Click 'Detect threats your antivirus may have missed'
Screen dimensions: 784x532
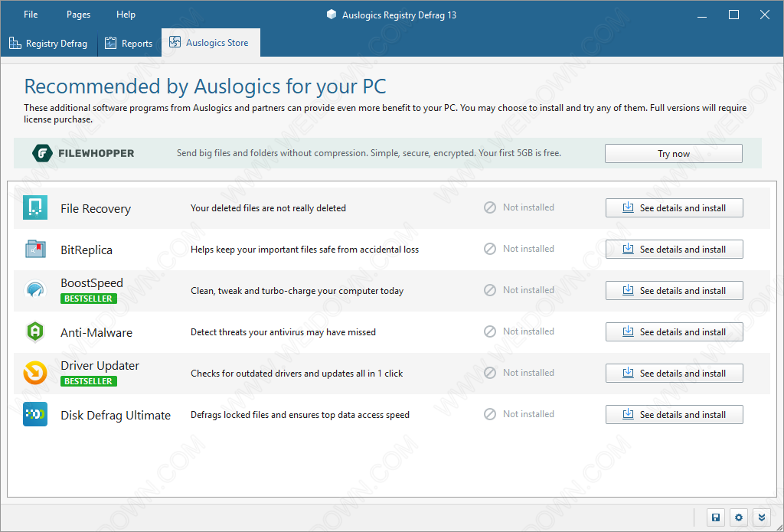[283, 332]
